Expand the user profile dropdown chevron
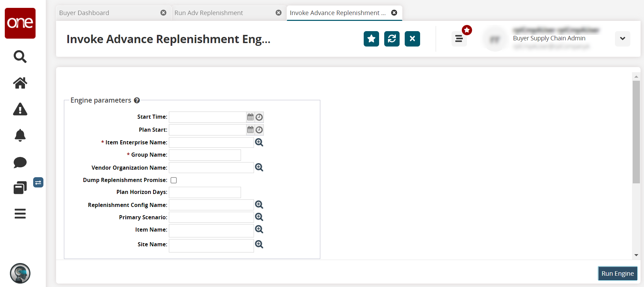Viewport: 644px width, 287px height. [622, 39]
